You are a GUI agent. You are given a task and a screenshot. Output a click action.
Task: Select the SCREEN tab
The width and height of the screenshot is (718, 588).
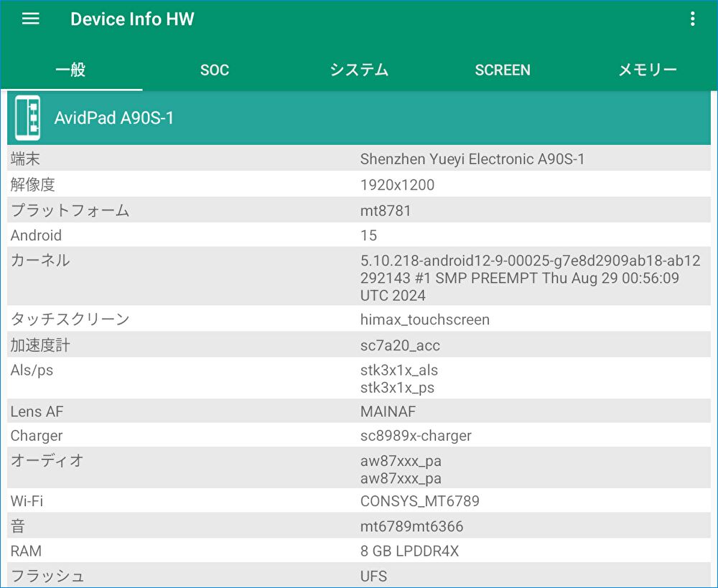point(503,70)
